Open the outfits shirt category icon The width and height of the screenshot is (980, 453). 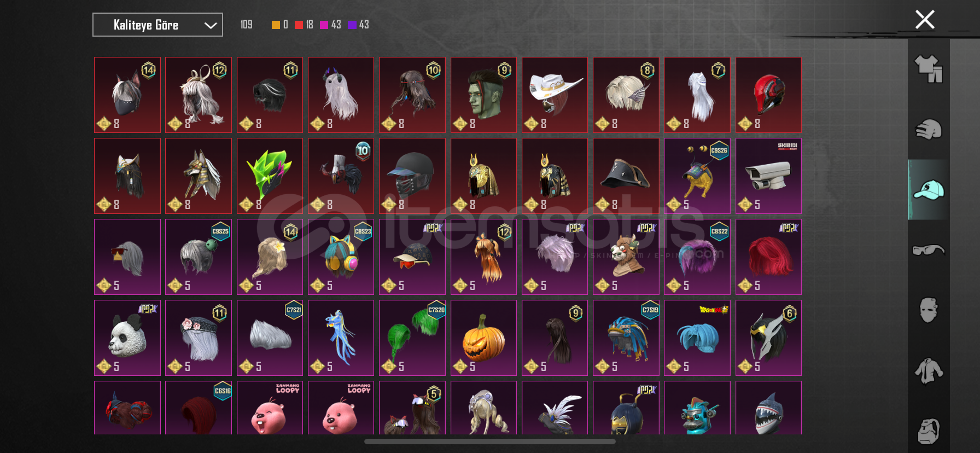pos(929,69)
